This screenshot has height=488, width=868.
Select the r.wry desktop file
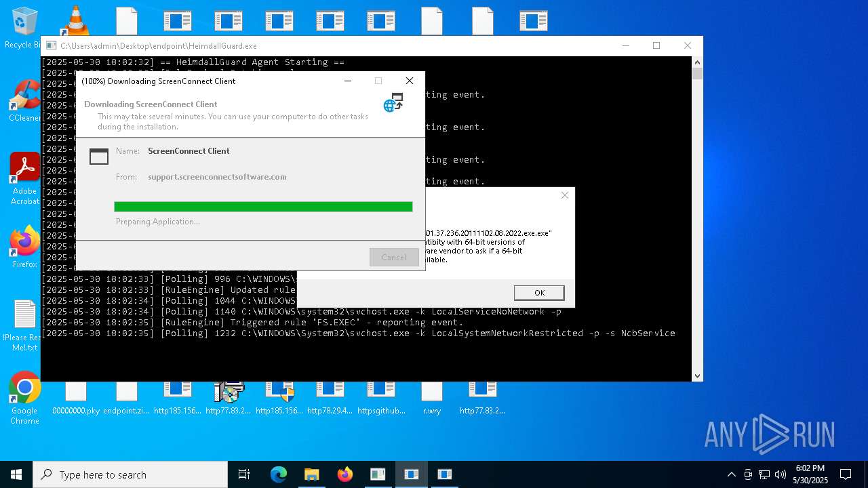point(432,398)
